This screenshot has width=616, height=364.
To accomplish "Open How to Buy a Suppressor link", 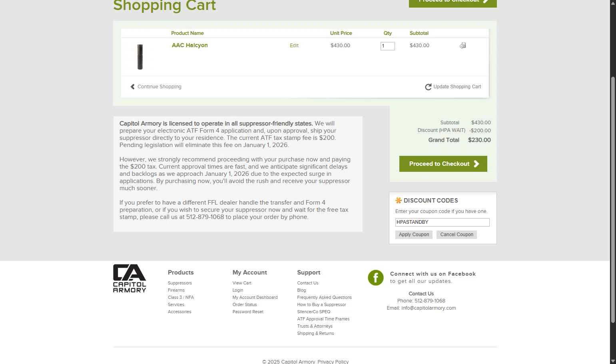I will pos(322,304).
